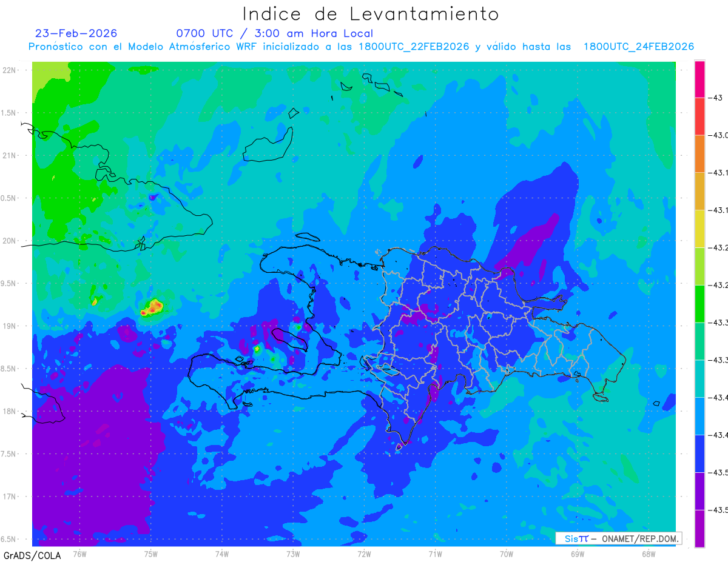The height and width of the screenshot is (562, 728).
Task: Click the '69W' longitude label
Action: (x=577, y=554)
